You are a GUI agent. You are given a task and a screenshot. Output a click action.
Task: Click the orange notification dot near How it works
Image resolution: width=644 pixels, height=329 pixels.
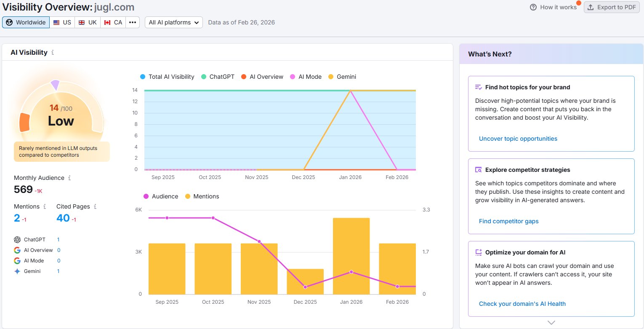click(x=579, y=3)
